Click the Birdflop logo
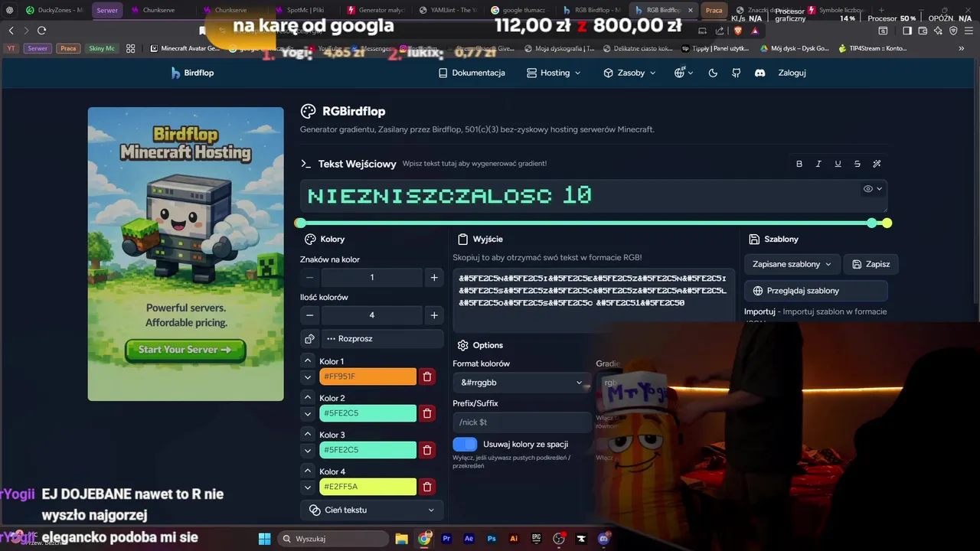Image resolution: width=980 pixels, height=551 pixels. coord(192,73)
